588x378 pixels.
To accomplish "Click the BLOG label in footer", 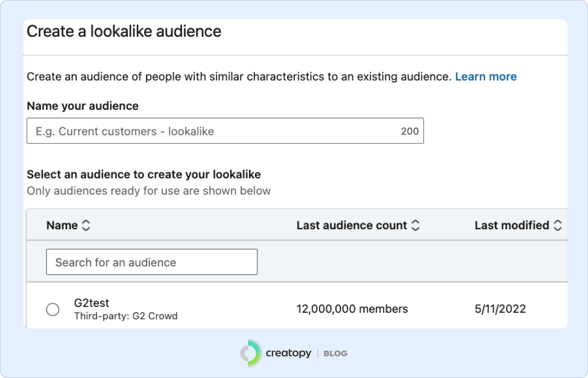I will click(x=335, y=354).
